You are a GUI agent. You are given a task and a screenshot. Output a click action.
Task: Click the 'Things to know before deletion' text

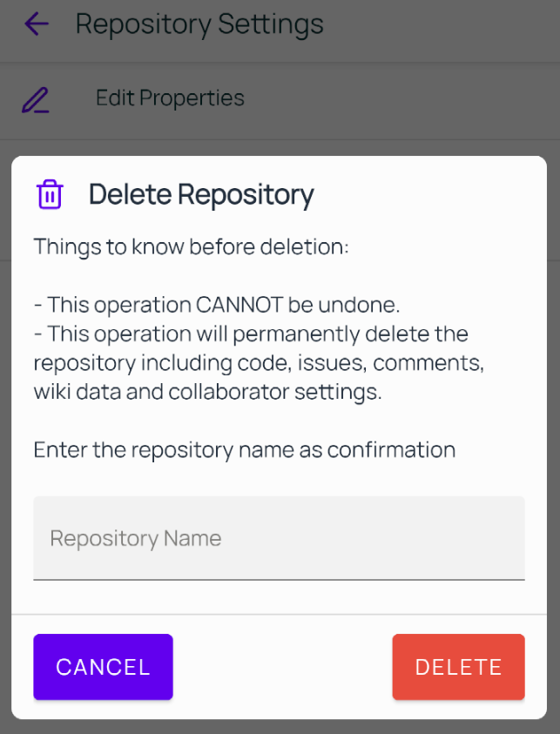[191, 246]
